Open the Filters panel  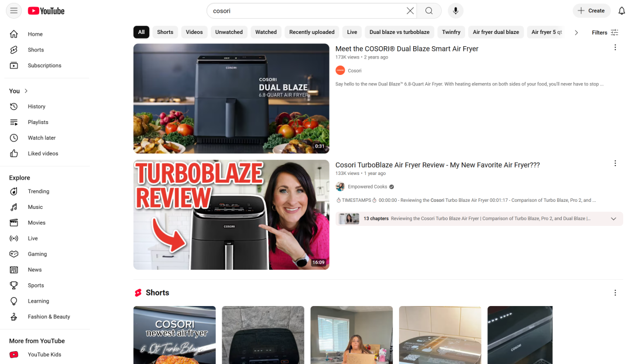pyautogui.click(x=604, y=32)
